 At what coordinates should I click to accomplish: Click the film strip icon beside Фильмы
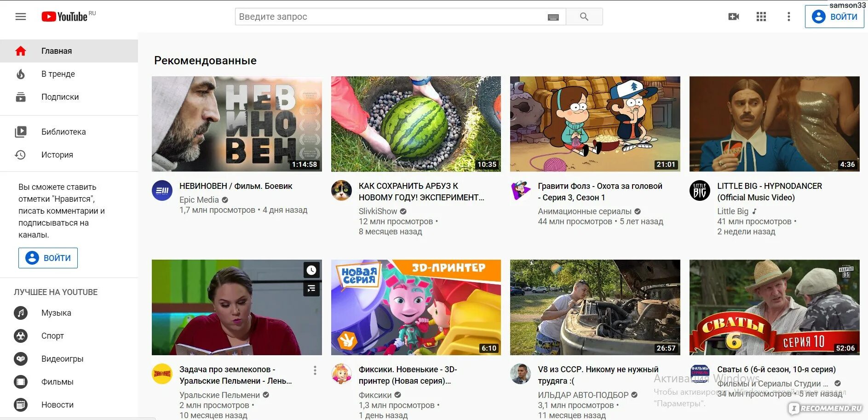21,382
